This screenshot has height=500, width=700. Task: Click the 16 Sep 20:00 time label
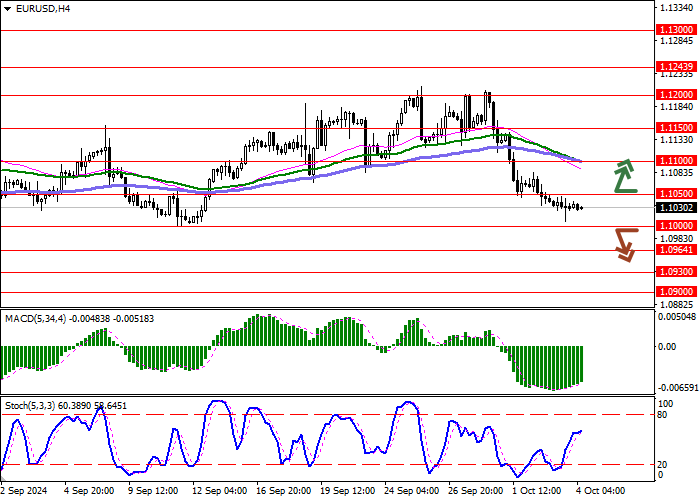click(x=284, y=491)
